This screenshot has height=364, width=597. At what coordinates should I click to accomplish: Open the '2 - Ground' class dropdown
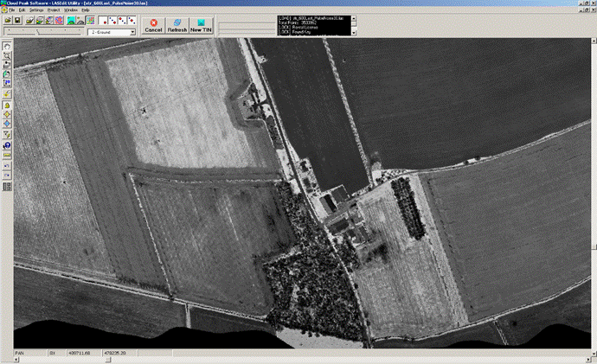131,32
